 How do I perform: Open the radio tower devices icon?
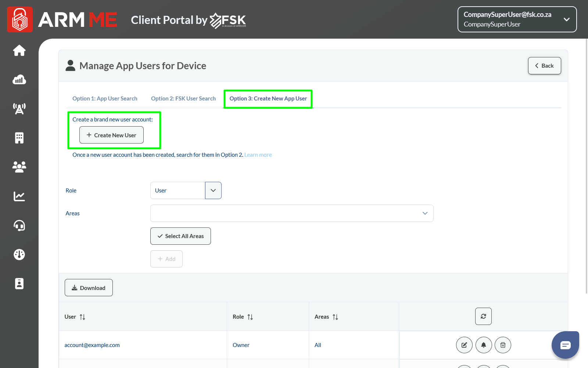pos(19,109)
